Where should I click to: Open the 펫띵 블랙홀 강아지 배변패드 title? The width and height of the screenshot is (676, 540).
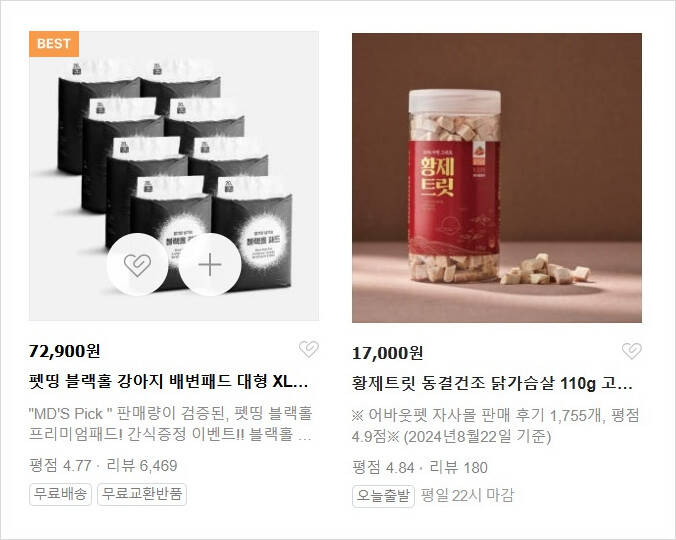coord(168,381)
